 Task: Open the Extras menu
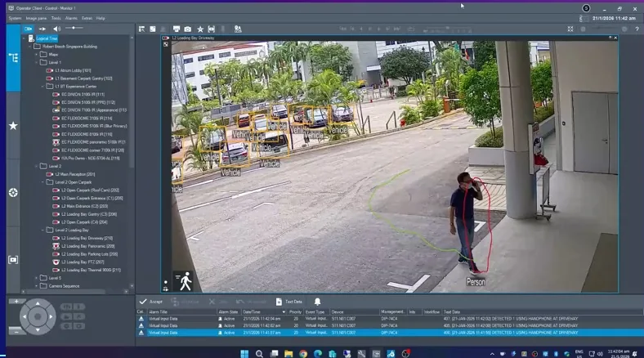click(87, 18)
